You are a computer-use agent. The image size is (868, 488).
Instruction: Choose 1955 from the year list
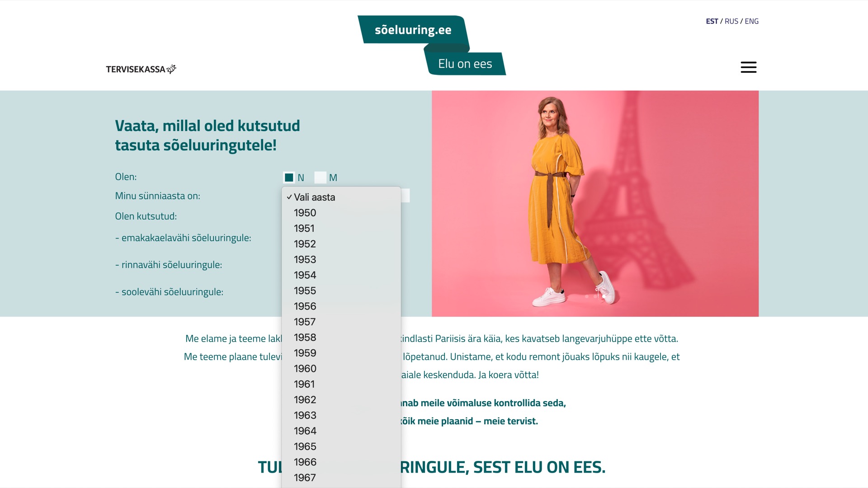point(341,291)
